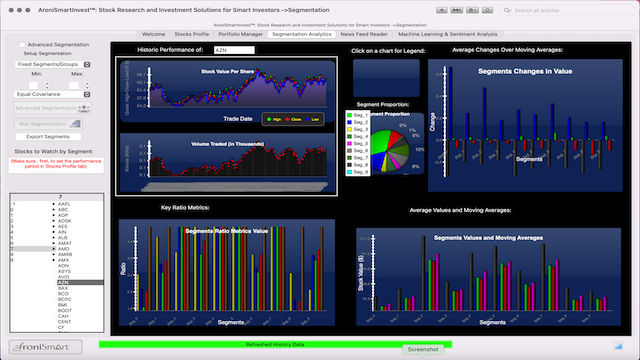Click the Min value stepper
Image resolution: width=640 pixels, height=360 pixels.
tap(47, 85)
